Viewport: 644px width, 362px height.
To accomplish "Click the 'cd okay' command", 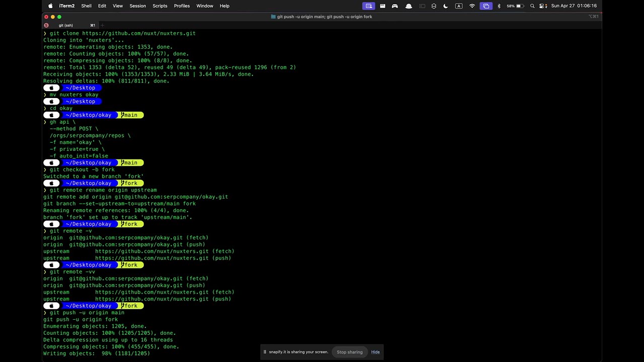I will point(61,108).
